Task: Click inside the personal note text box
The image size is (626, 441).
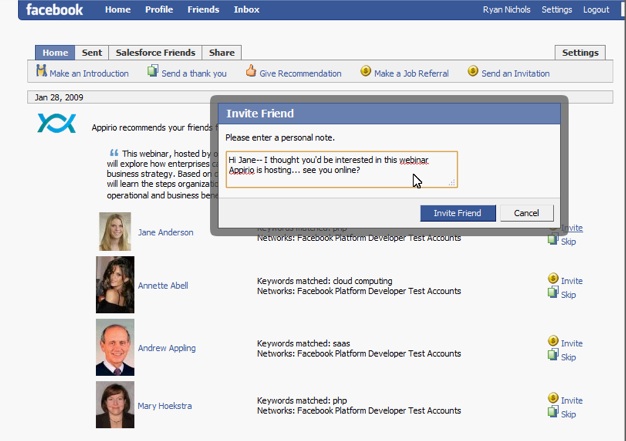Action: click(342, 169)
